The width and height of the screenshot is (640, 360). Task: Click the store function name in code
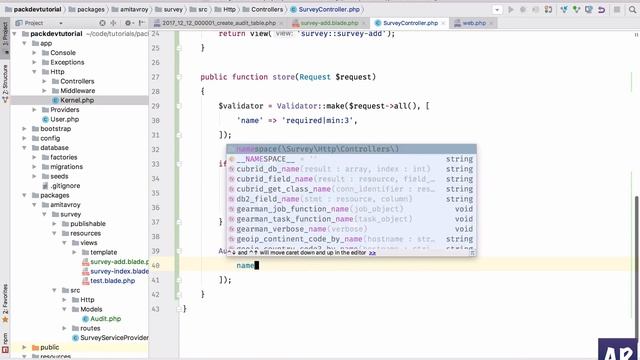(x=283, y=77)
